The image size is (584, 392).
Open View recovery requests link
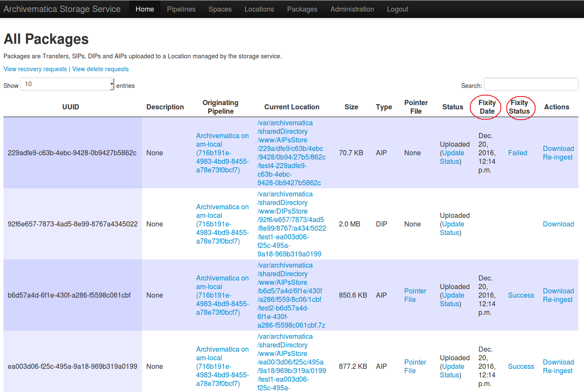click(35, 69)
